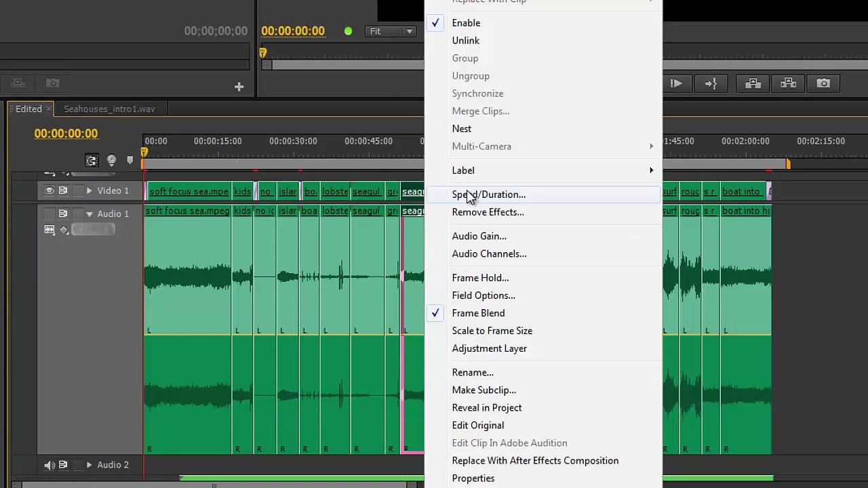Open Properties from the context menu
Screen dimensions: 868x488
pyautogui.click(x=542, y=479)
